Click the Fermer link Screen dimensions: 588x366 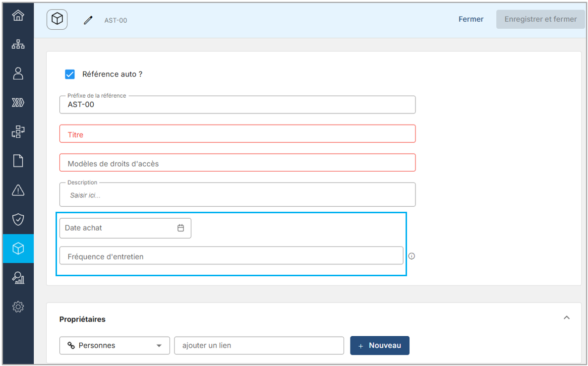[470, 19]
